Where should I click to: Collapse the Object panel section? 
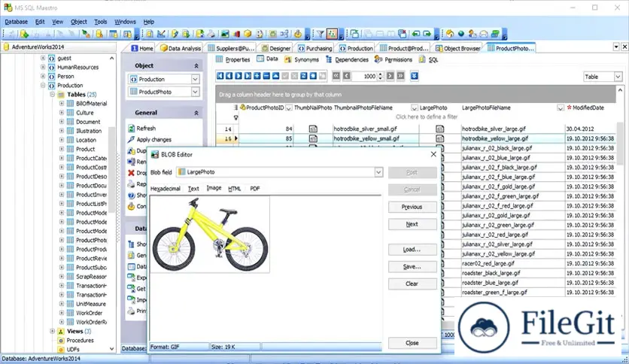click(x=196, y=65)
